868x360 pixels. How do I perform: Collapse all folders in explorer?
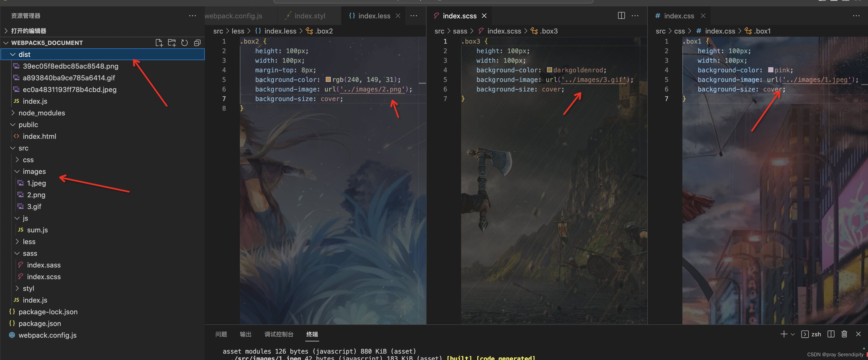click(197, 43)
